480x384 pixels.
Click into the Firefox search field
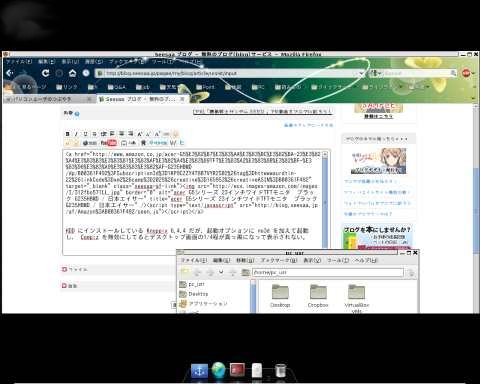tap(417, 73)
